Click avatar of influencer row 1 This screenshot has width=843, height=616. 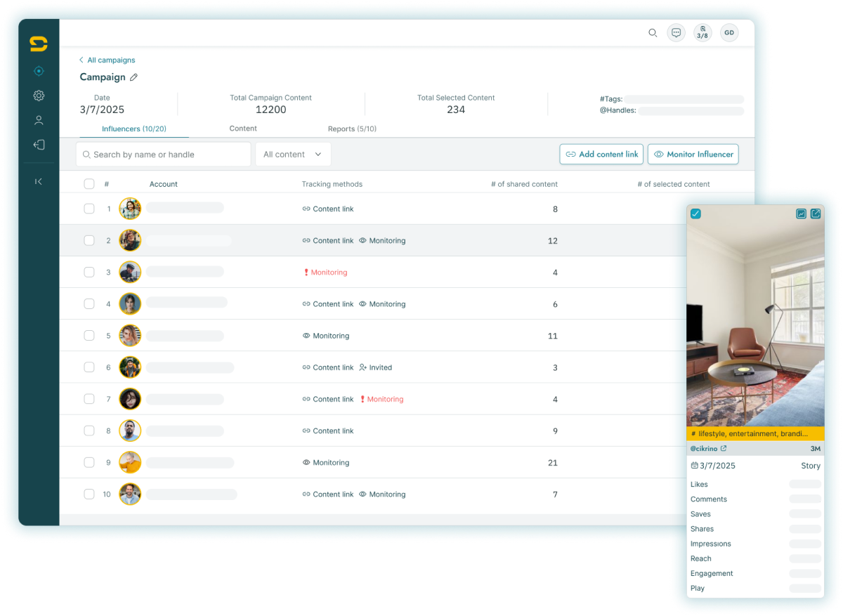[130, 209]
